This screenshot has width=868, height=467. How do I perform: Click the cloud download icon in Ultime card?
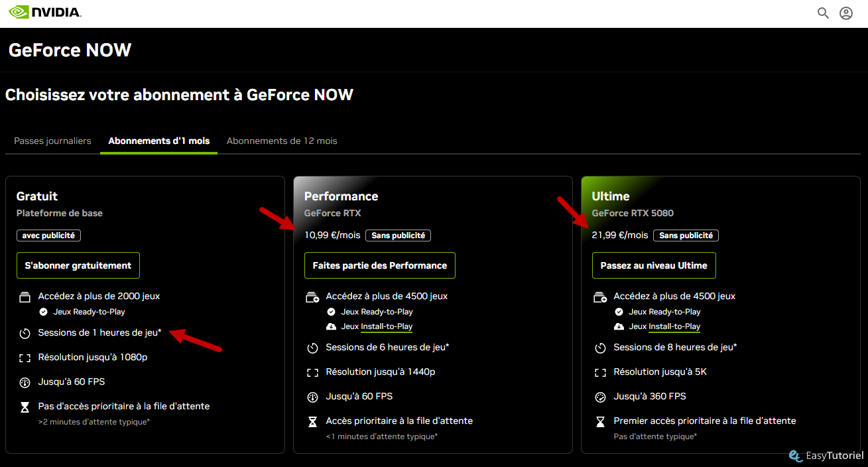point(619,326)
